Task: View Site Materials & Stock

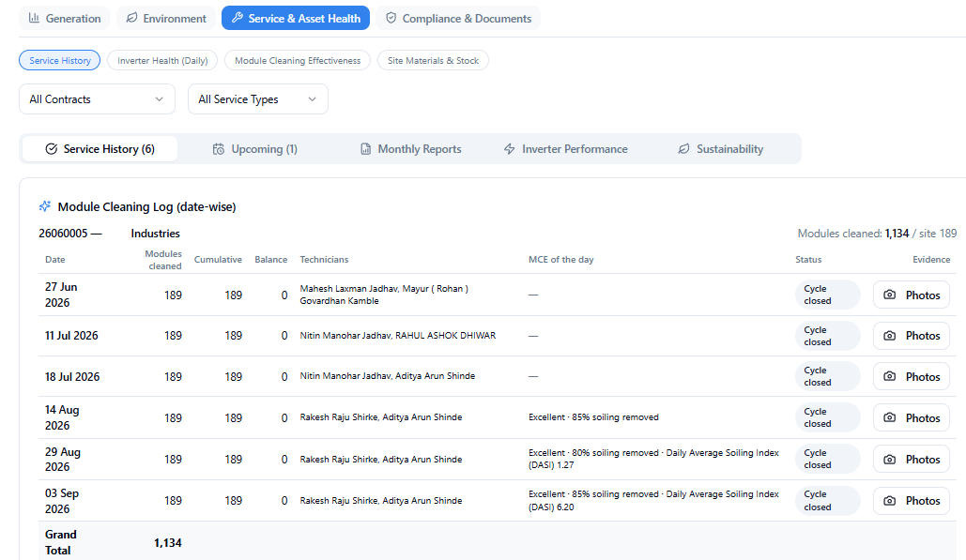Action: click(433, 60)
